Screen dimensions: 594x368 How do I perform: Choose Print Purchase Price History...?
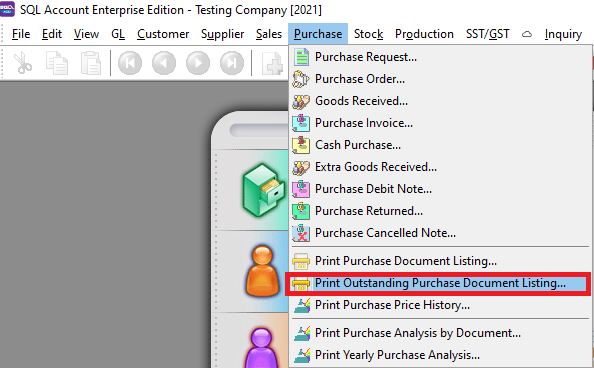click(439, 305)
